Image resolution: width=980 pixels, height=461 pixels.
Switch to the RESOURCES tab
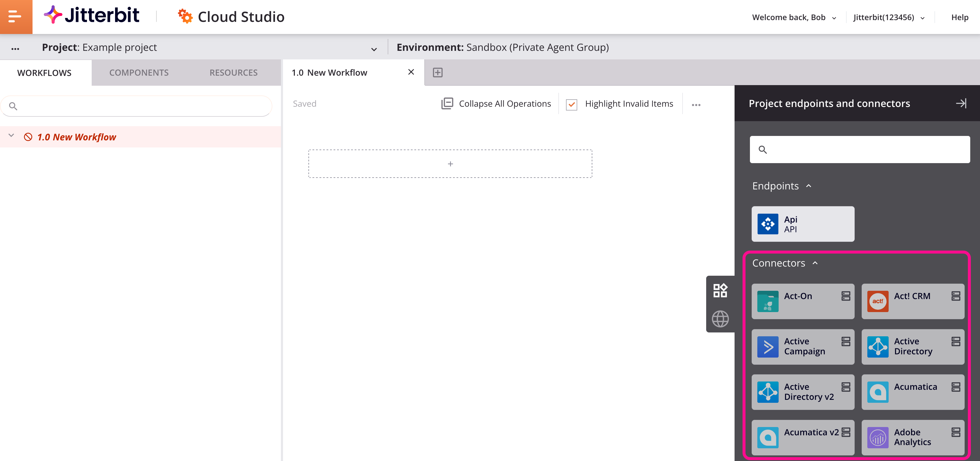tap(234, 72)
